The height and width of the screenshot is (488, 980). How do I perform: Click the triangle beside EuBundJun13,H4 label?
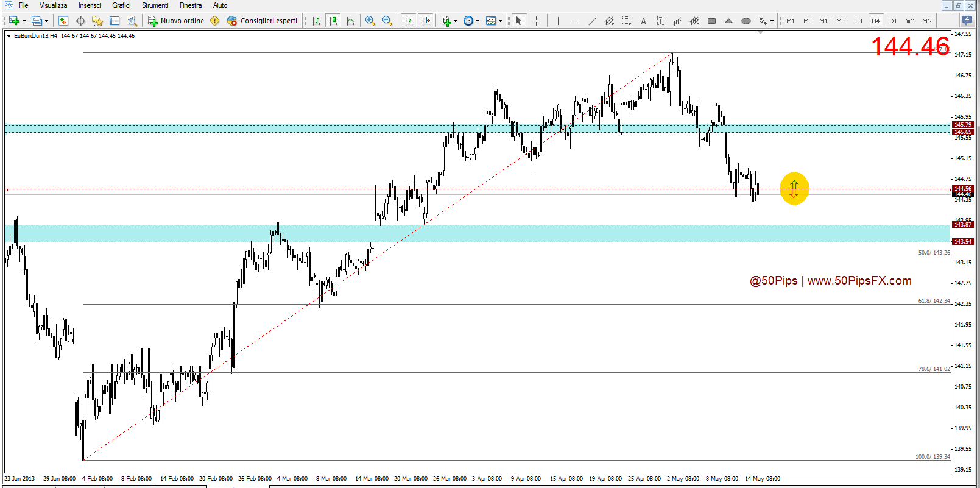point(9,35)
